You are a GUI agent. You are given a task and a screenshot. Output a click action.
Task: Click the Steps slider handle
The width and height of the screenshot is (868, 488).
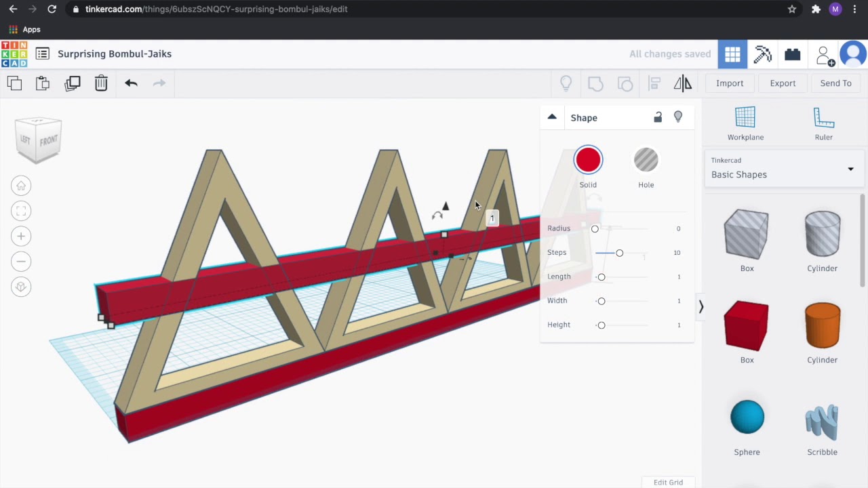tap(619, 253)
